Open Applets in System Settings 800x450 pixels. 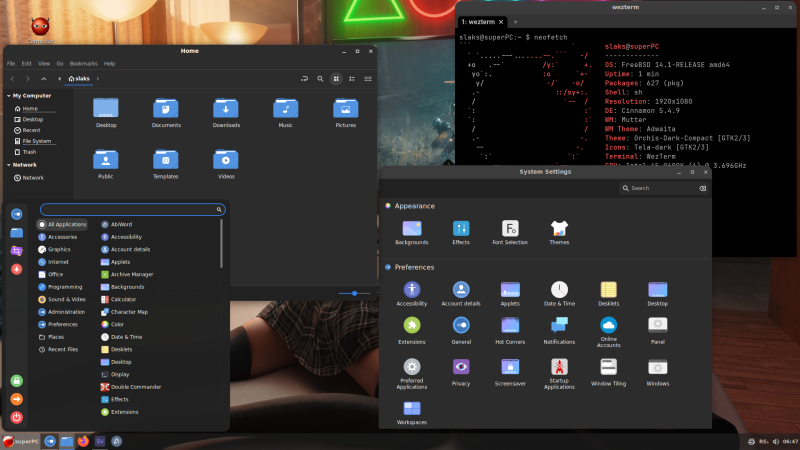[510, 294]
